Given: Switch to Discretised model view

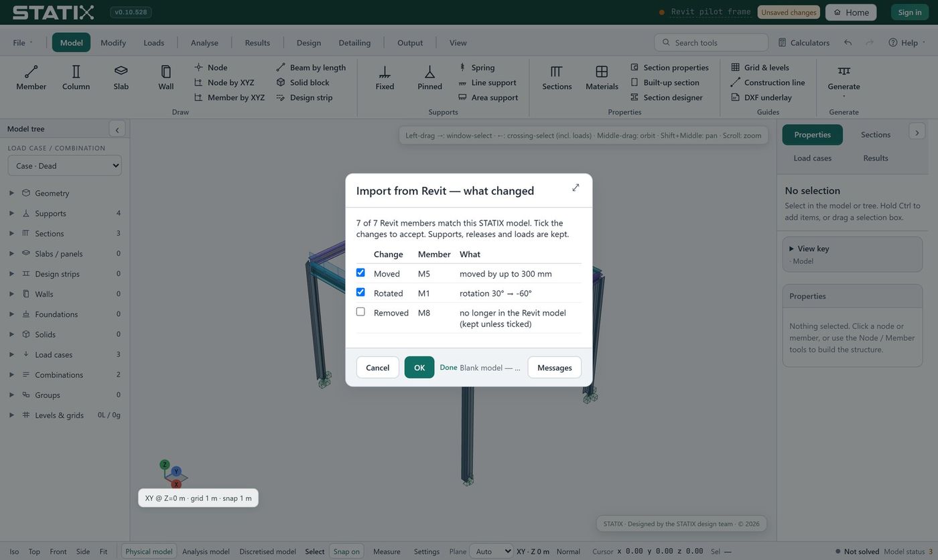Looking at the screenshot, I should [x=267, y=551].
